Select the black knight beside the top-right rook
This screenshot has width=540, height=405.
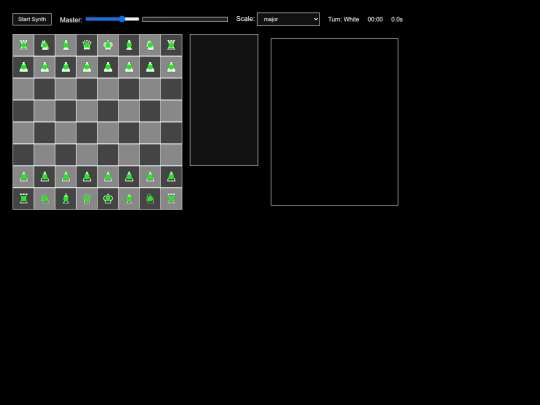150,45
